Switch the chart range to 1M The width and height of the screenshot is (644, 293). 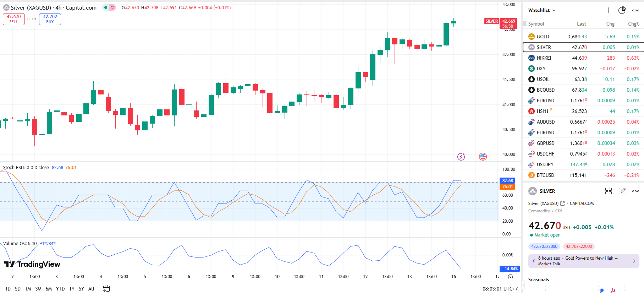(28, 289)
